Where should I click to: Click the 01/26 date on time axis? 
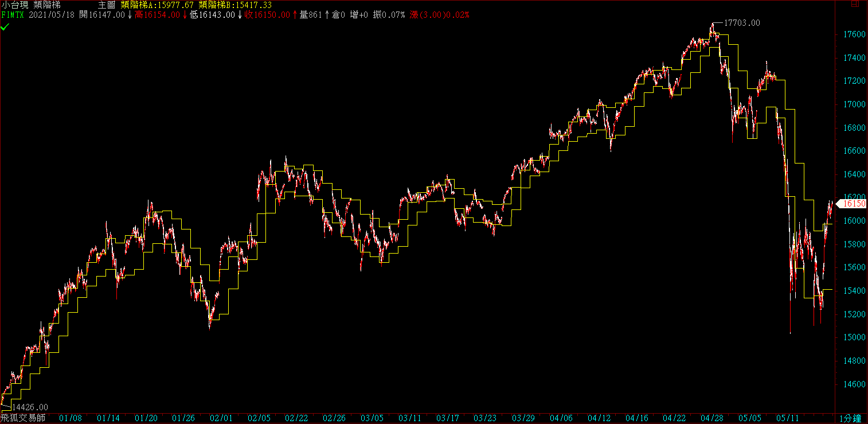[183, 419]
